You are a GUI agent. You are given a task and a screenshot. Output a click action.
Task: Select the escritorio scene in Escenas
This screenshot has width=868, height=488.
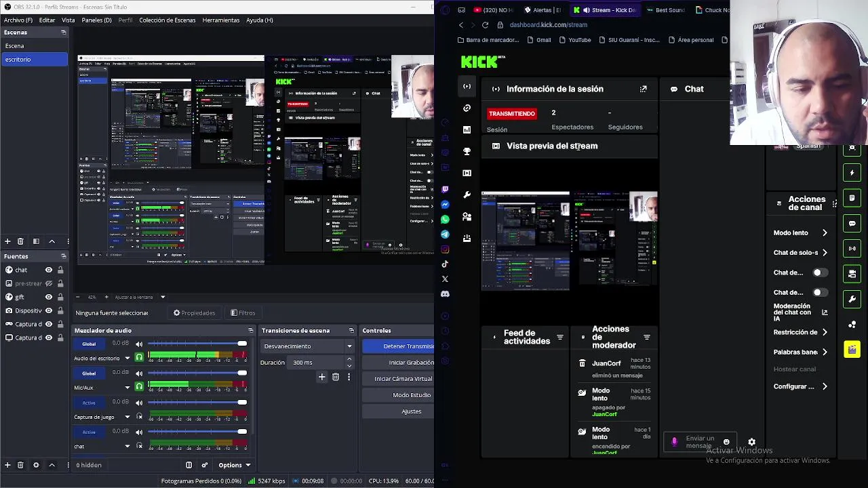click(x=34, y=60)
